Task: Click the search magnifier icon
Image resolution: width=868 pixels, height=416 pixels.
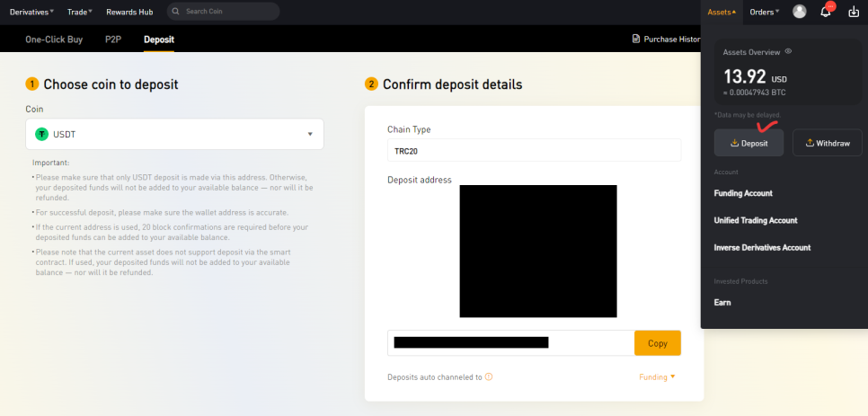Action: [x=176, y=11]
